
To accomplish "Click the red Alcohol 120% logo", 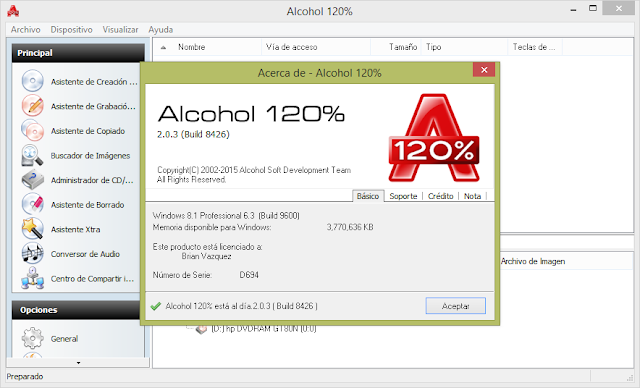I will (433, 138).
